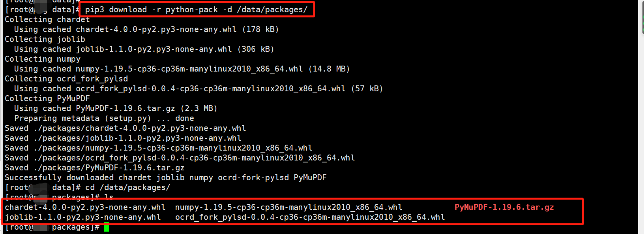Viewport: 644px width, 234px height.
Task: Click the "Collecting PyMuPDF" line
Action: tap(47, 98)
